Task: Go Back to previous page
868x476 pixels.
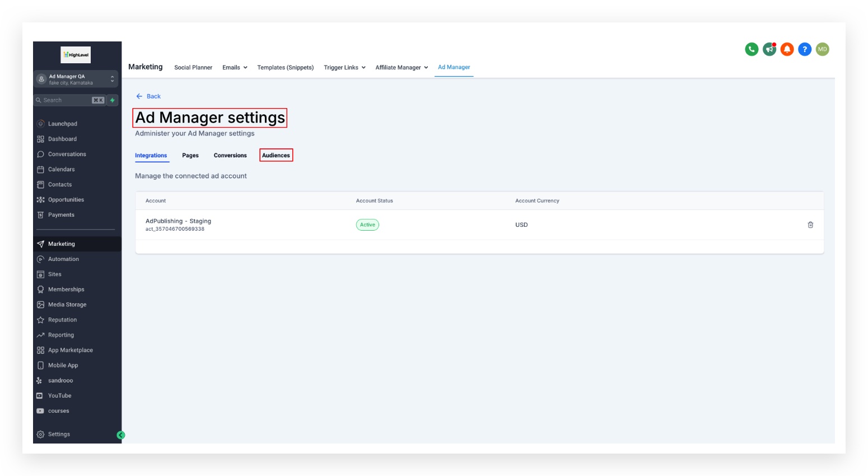Action: tap(148, 96)
